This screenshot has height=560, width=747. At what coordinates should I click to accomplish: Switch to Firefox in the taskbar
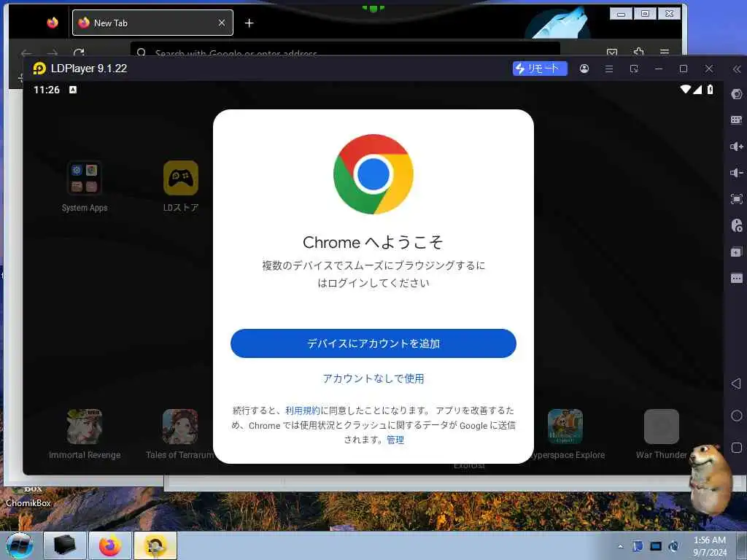tap(110, 545)
